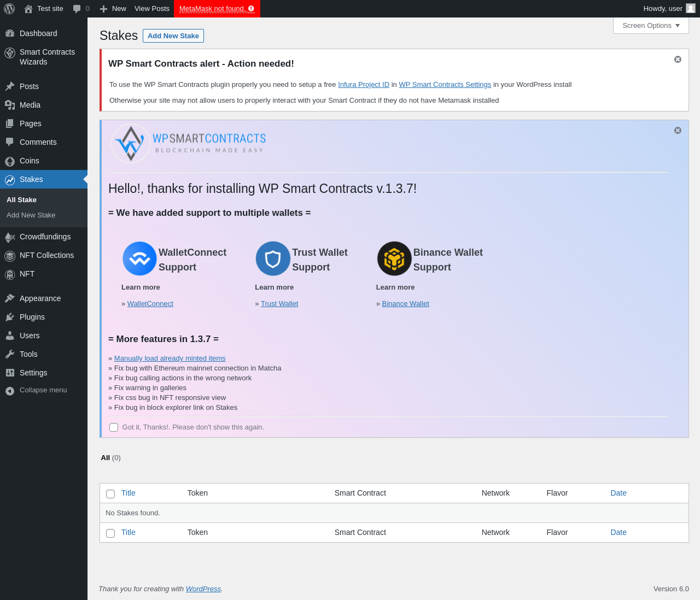The width and height of the screenshot is (700, 600).
Task: Click the Coins Ethereum icon
Action: pos(10,161)
